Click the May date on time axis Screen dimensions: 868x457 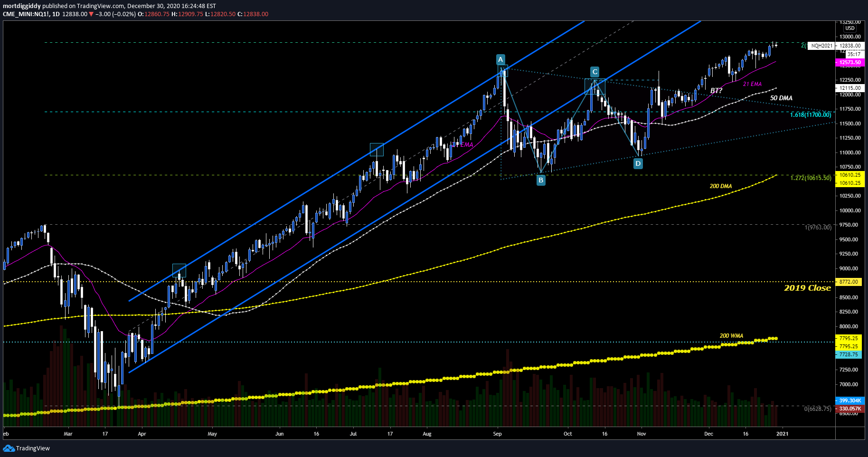coord(212,434)
